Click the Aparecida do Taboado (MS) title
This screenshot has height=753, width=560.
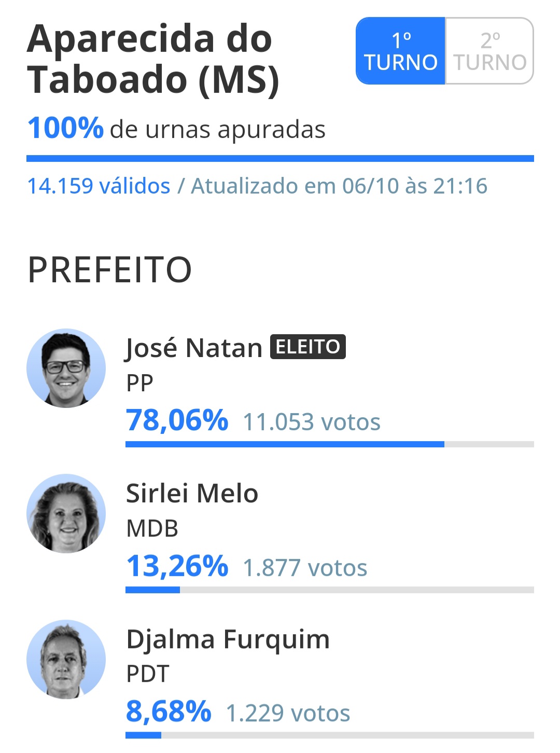[153, 59]
